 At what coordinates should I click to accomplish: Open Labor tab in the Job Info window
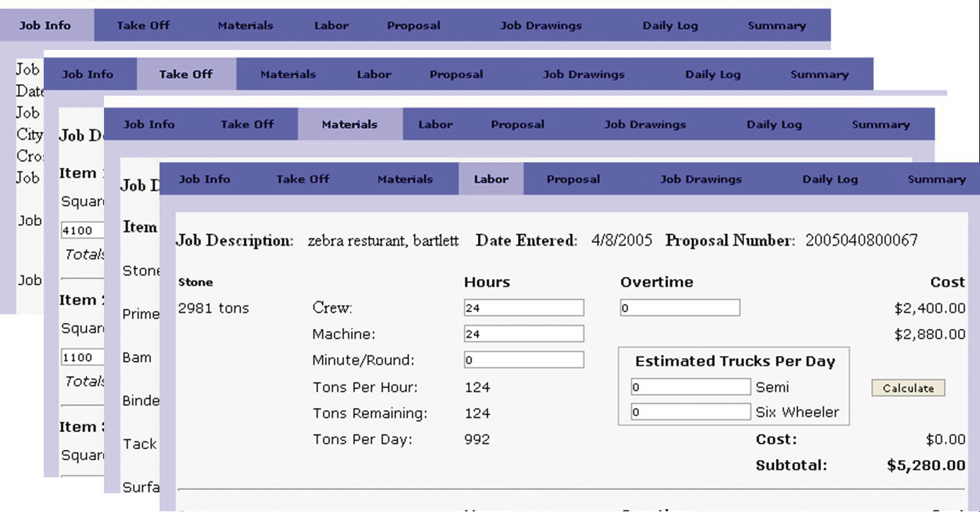pyautogui.click(x=332, y=26)
